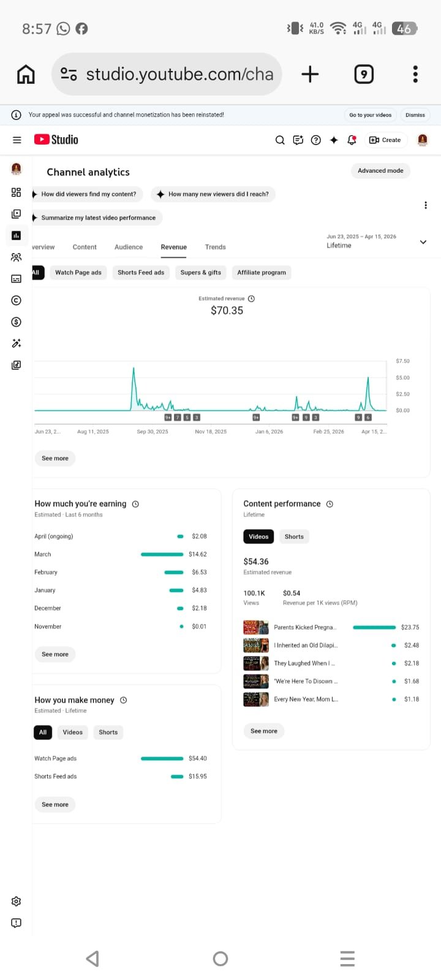Select the Watch Page ads filter chip
Screen dimensions: 441x980
click(78, 273)
